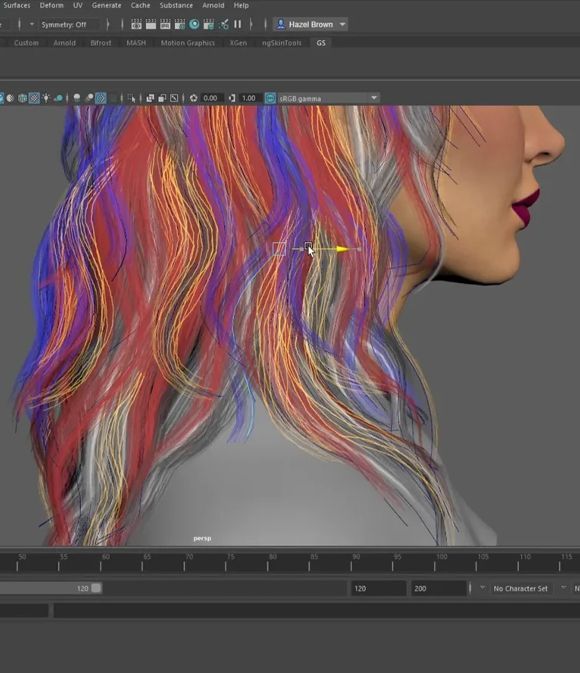Click the Exposure reset icon
Screen dimensions: 580x673
tap(194, 98)
